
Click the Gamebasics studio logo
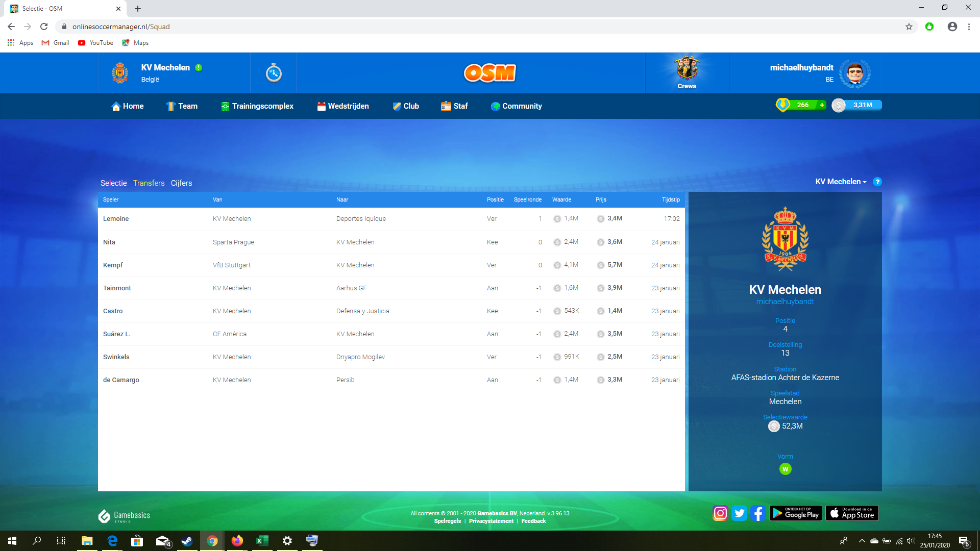click(124, 516)
